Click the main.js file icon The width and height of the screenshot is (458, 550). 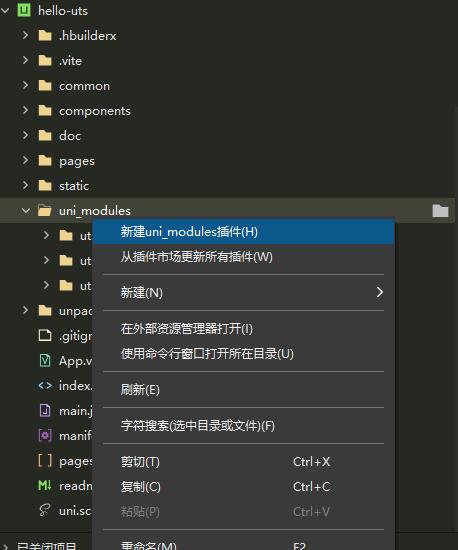45,410
